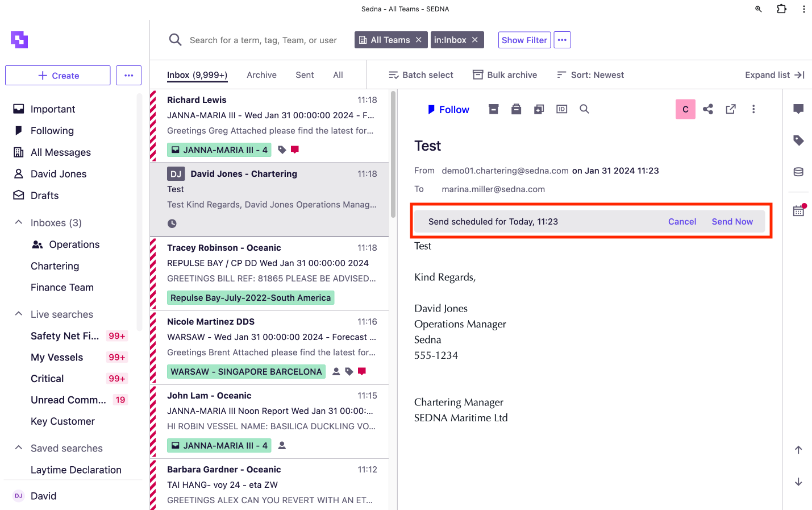Click the person icon on the John Lam message
812x510 pixels.
(282, 446)
